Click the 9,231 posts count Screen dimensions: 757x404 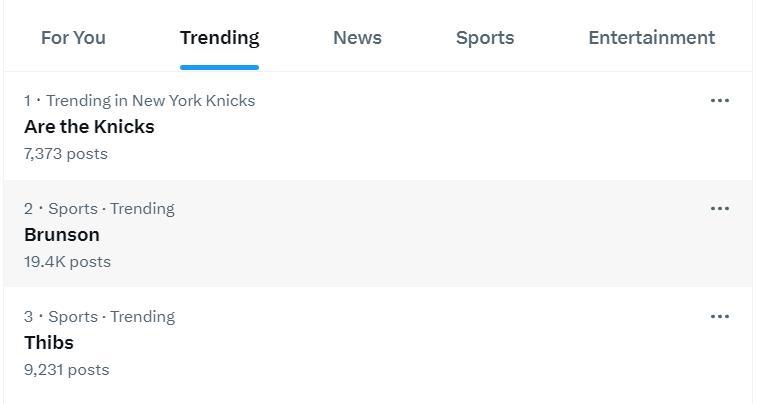coord(67,370)
